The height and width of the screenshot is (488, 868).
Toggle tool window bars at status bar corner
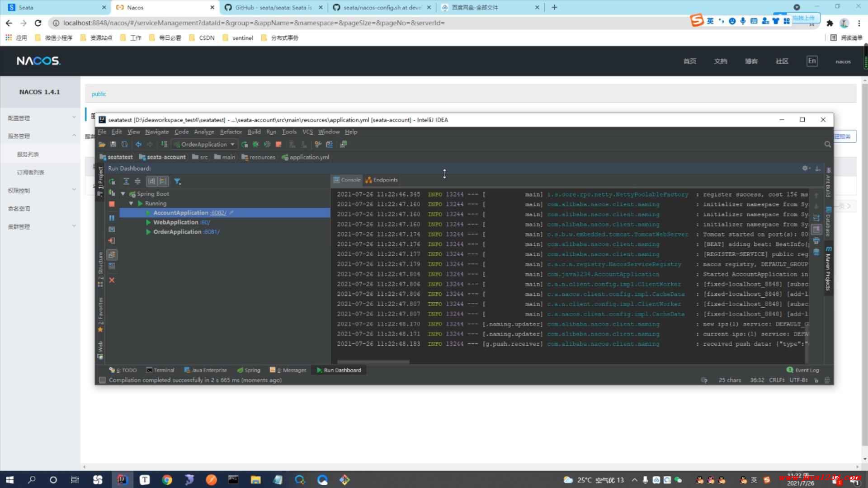[x=102, y=380]
